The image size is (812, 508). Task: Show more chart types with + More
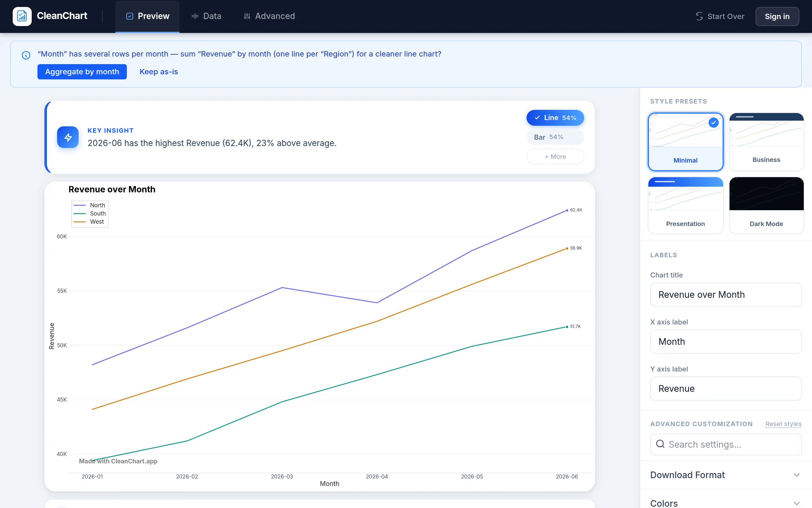[555, 157]
